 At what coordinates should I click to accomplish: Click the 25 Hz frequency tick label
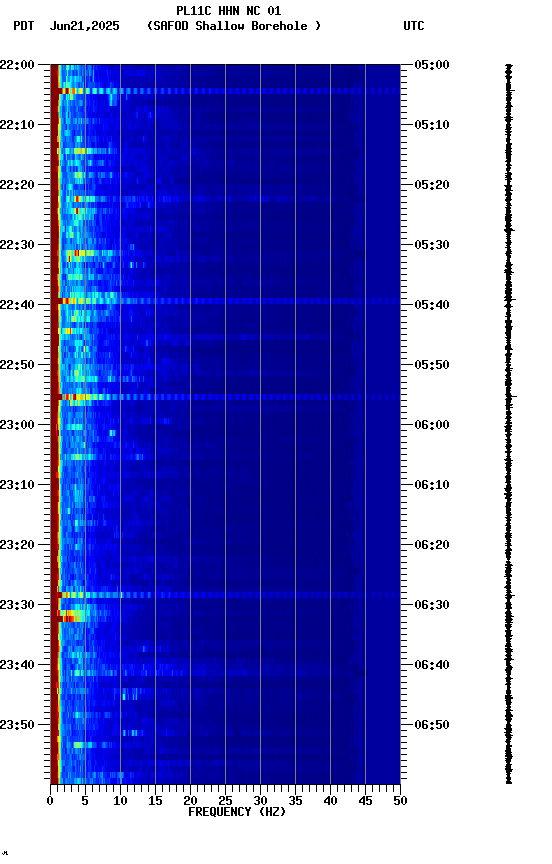point(225,801)
